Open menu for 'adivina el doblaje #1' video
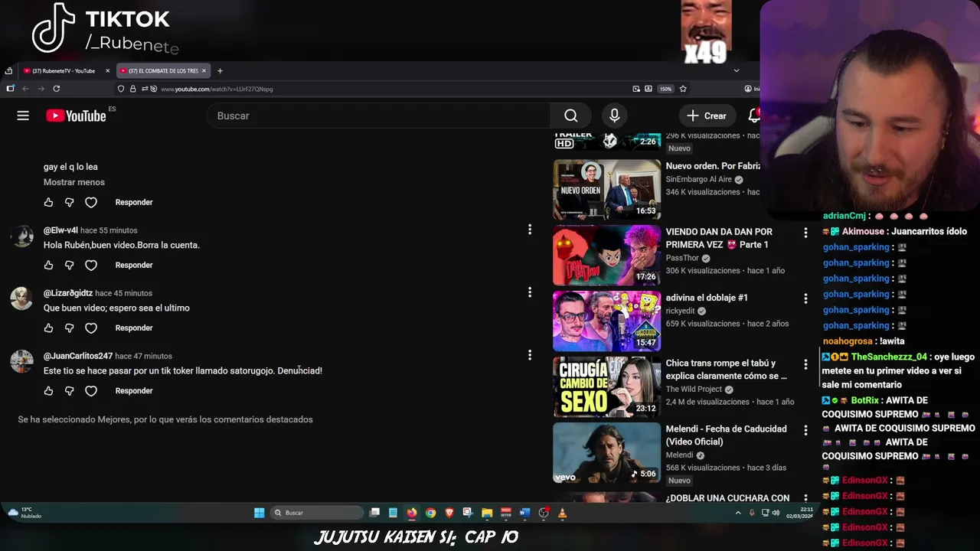 805,298
